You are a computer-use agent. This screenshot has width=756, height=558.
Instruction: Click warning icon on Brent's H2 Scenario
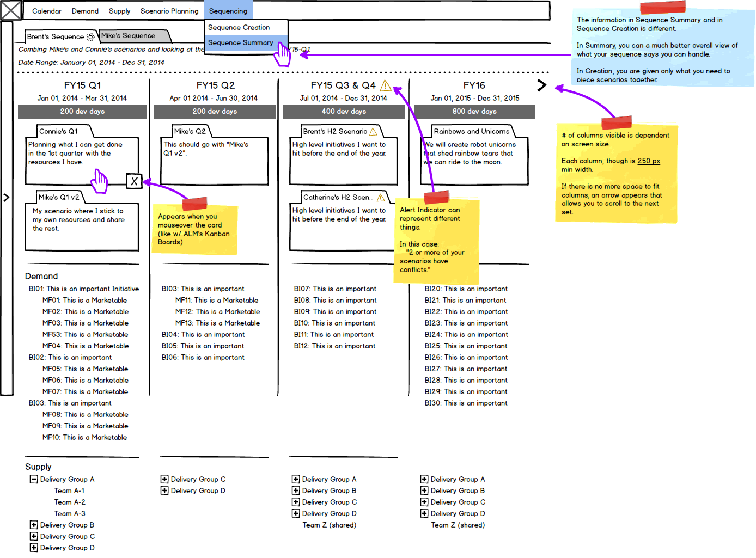coord(373,132)
